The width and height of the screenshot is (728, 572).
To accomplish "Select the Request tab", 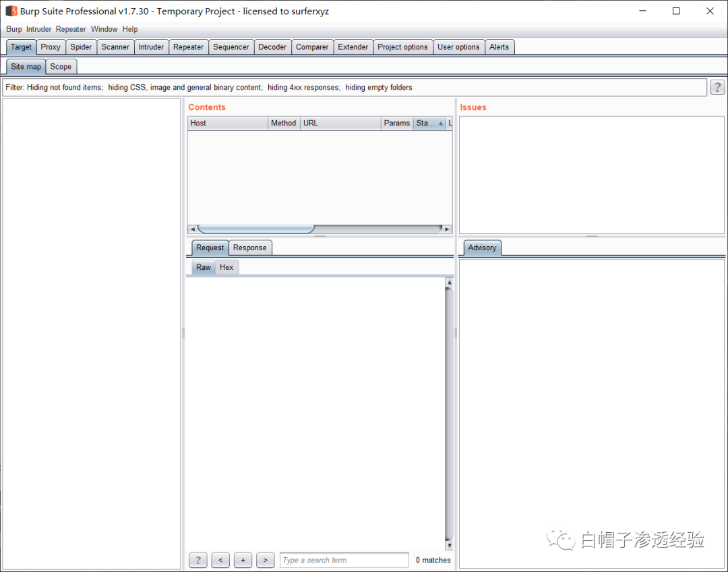I will [x=210, y=248].
